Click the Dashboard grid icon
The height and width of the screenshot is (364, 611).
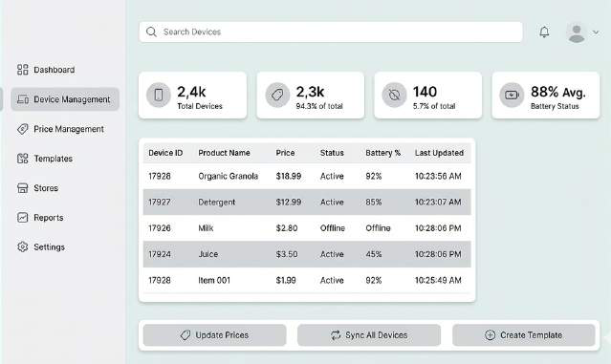[x=23, y=70]
